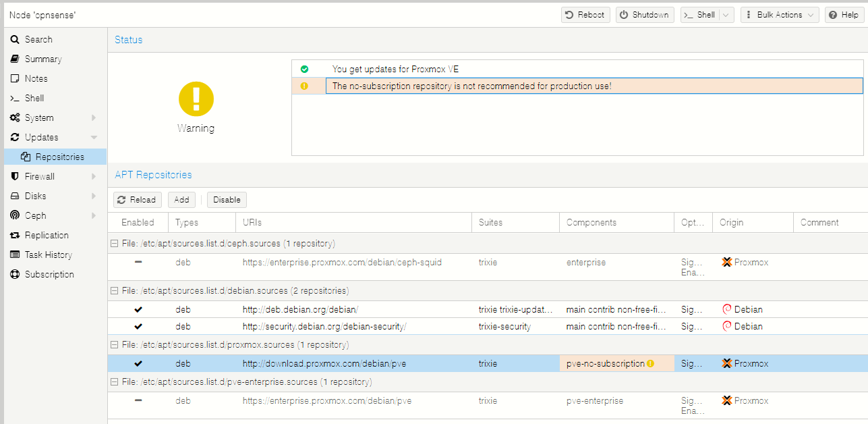
Task: Open Ceph in the sidebar
Action: pos(55,215)
